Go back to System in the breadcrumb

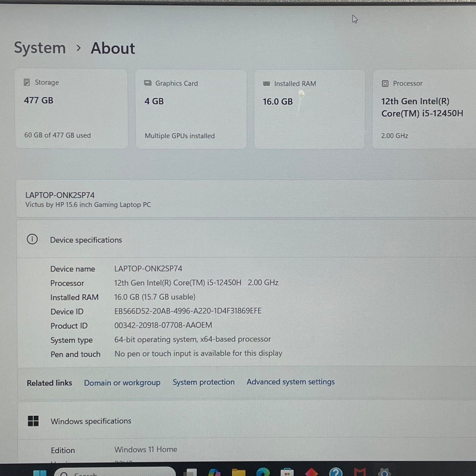click(40, 48)
